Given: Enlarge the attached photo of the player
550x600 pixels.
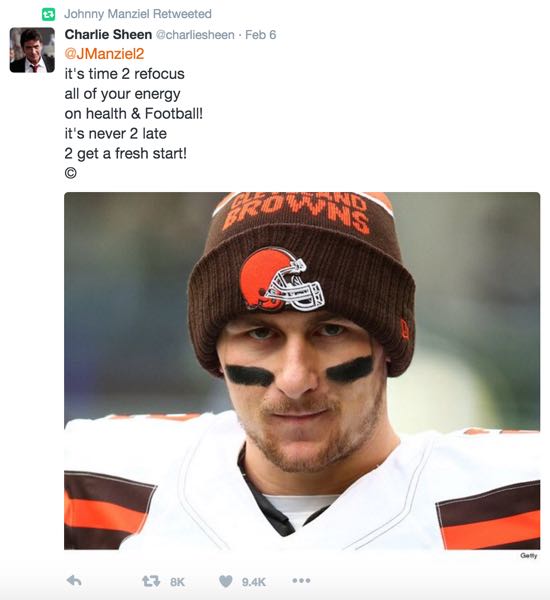Looking at the screenshot, I should tap(302, 371).
